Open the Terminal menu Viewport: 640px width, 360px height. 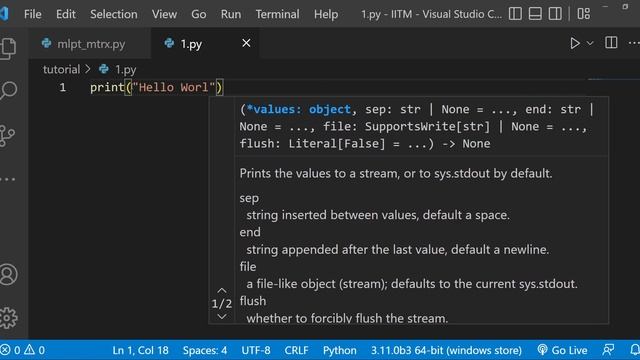tap(278, 14)
